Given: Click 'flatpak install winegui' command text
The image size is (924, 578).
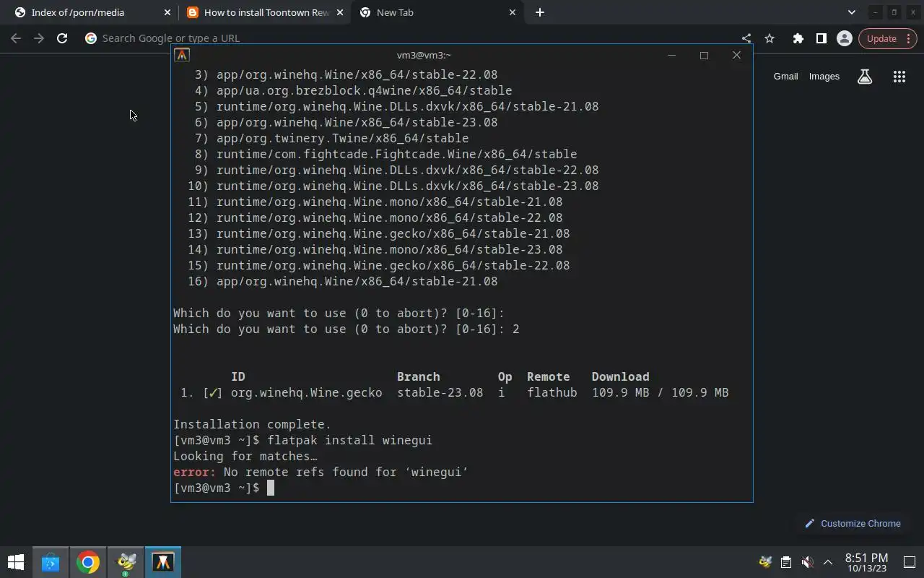Looking at the screenshot, I should [x=349, y=440].
